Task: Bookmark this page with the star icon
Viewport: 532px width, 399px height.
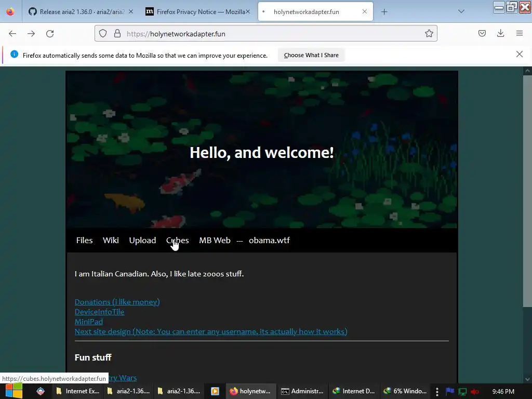Action: pyautogui.click(x=429, y=34)
